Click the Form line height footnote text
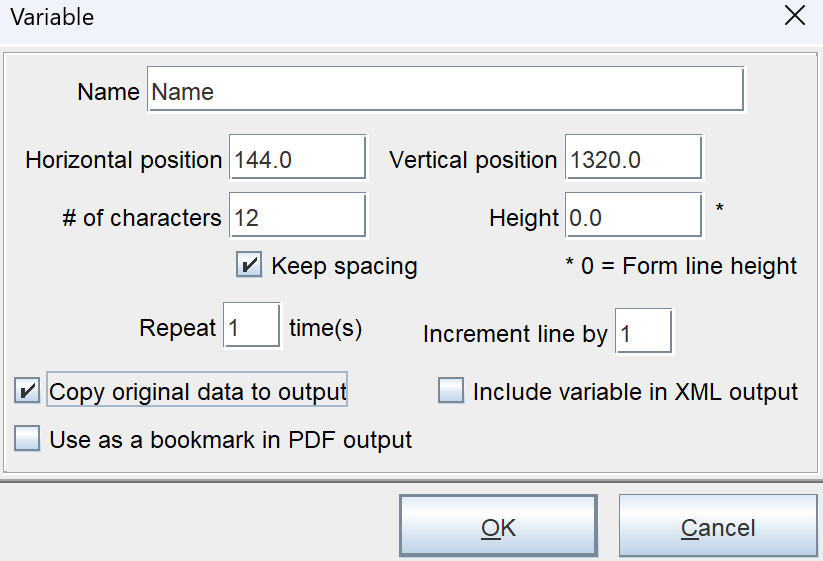This screenshot has width=823, height=561. coord(681,266)
